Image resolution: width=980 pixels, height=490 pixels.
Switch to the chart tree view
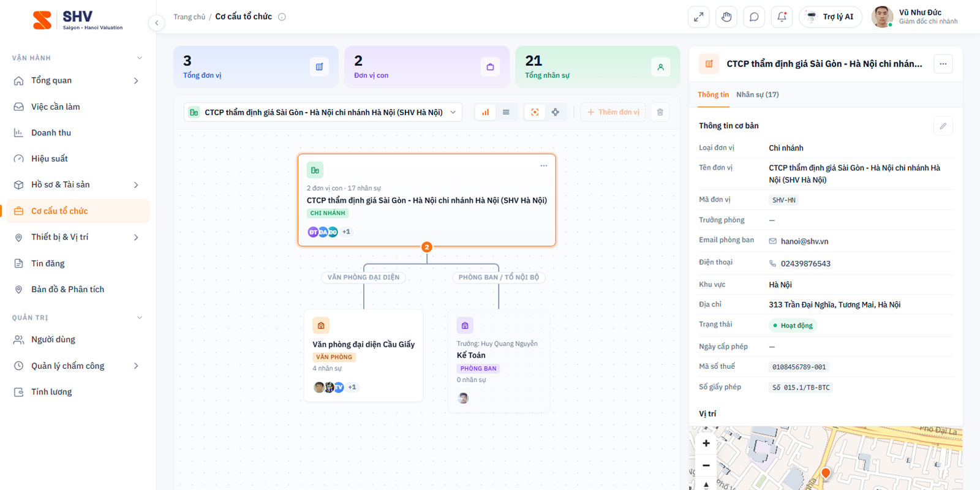[x=485, y=112]
